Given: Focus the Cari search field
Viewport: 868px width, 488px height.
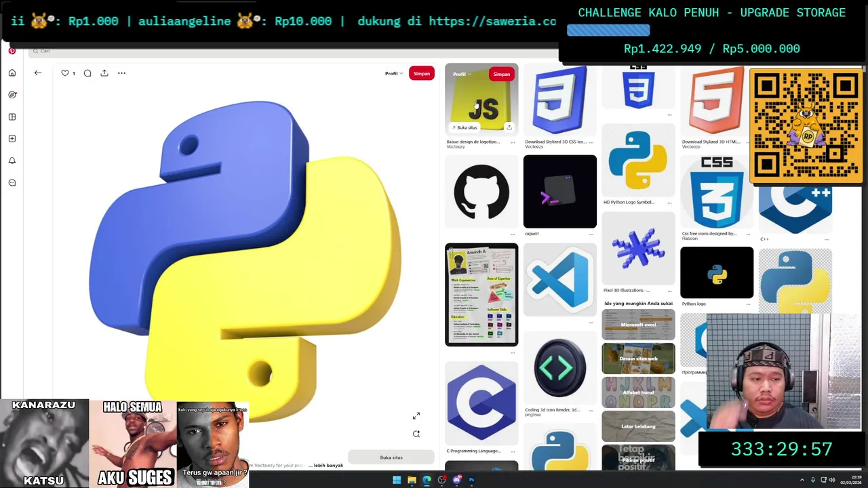Looking at the screenshot, I should point(292,51).
